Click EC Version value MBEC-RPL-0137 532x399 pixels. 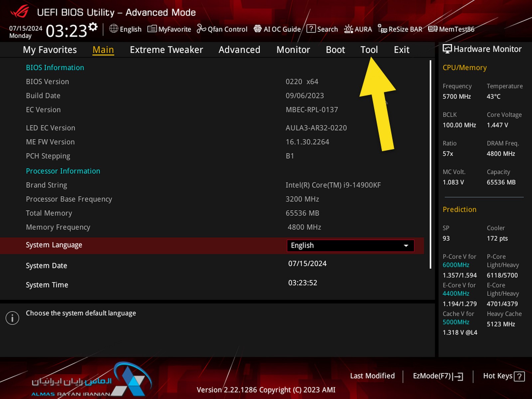tap(312, 110)
